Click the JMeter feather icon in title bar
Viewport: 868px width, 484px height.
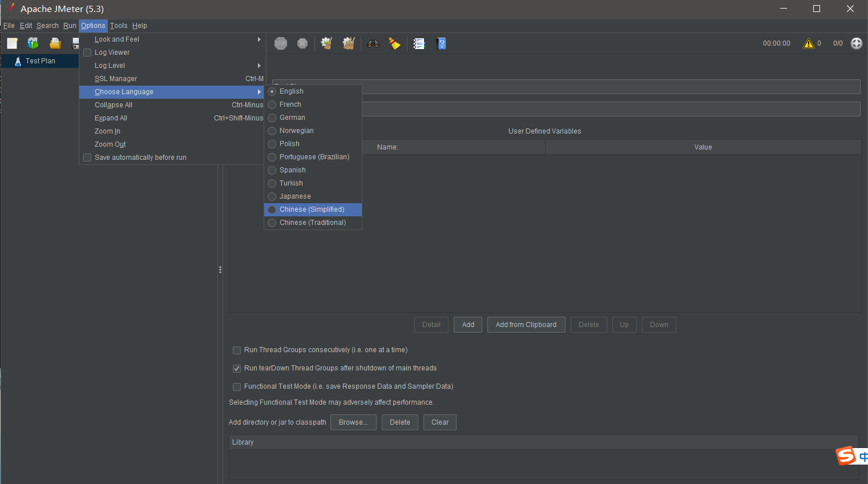10,8
